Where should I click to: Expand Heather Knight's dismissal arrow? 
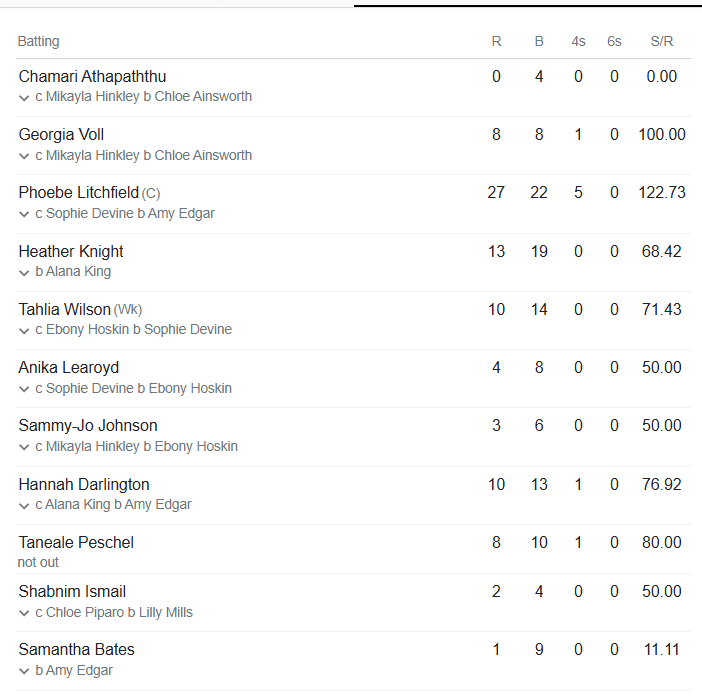(x=24, y=272)
